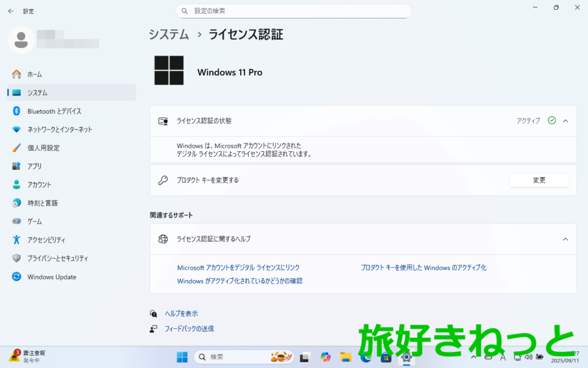Click the 設定の検索 search box
588x368 pixels.
pyautogui.click(x=293, y=11)
